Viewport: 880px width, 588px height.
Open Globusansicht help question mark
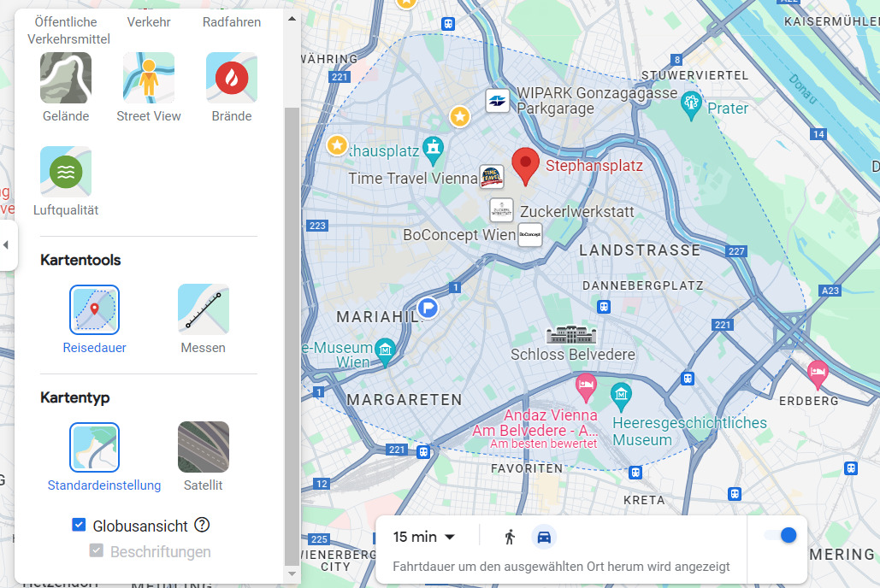click(x=202, y=525)
